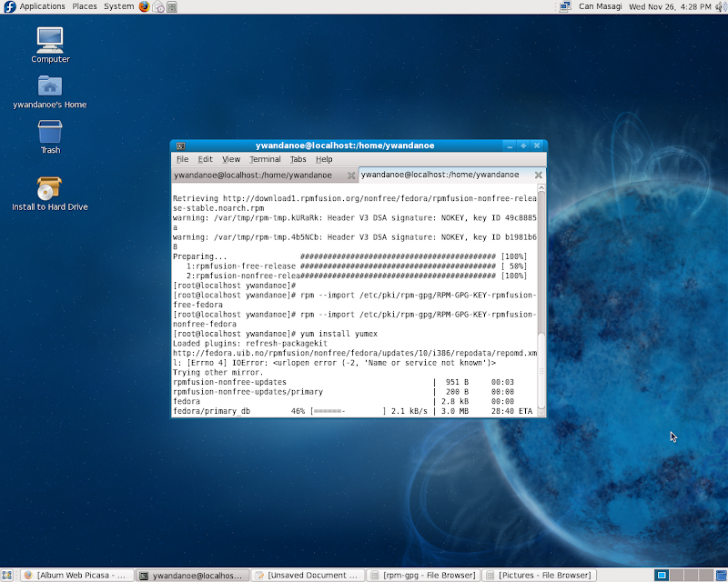Click the network connection icon in top panel

pyautogui.click(x=565, y=6)
